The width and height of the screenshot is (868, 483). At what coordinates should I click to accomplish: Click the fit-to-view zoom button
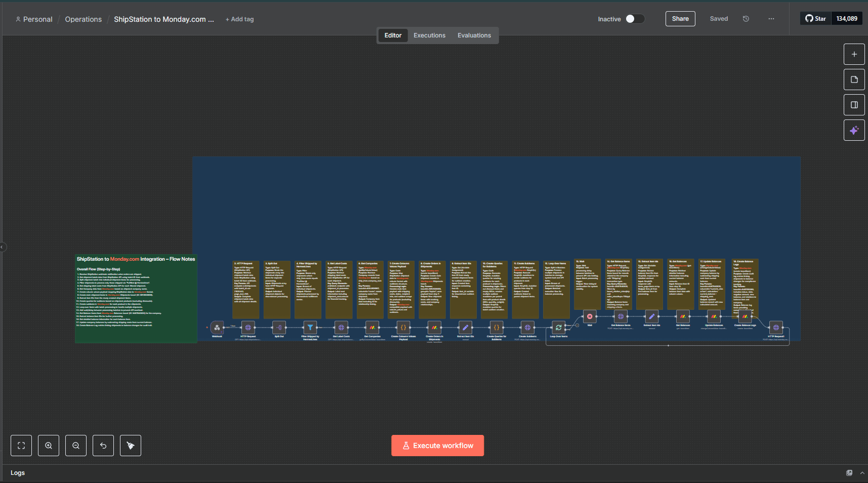(21, 446)
